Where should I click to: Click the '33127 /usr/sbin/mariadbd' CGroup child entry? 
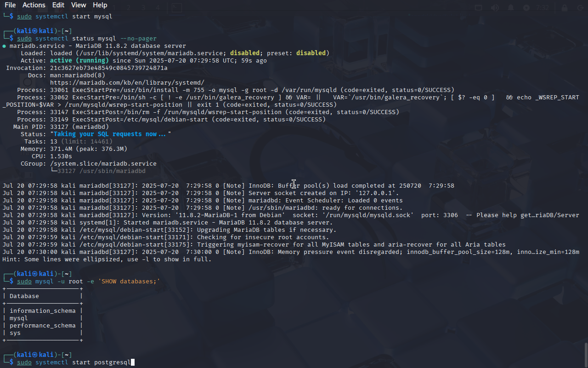coord(102,171)
